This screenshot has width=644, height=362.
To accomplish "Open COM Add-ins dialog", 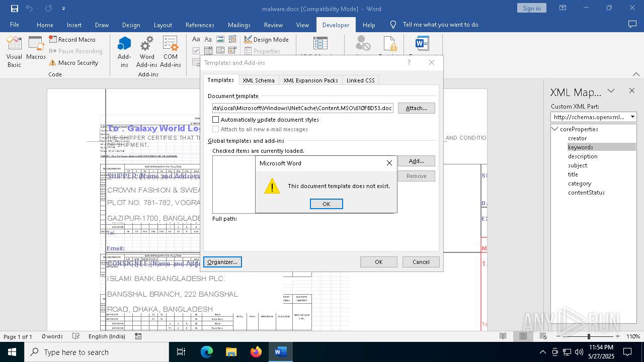I will [171, 52].
